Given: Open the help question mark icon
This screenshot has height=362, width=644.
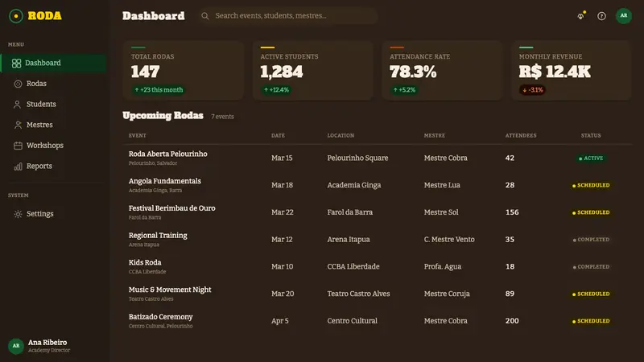Looking at the screenshot, I should tap(601, 16).
